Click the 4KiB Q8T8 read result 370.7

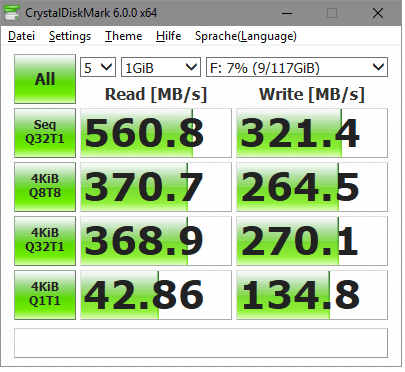click(x=156, y=187)
